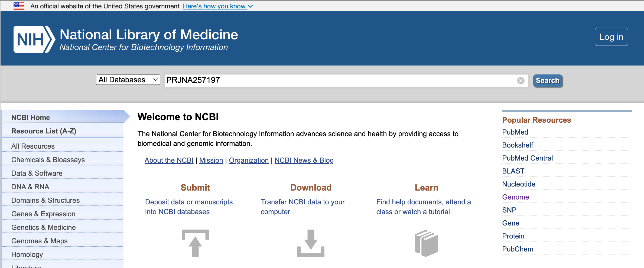
Task: Open Resource List (A-Z) in sidebar
Action: 44,131
